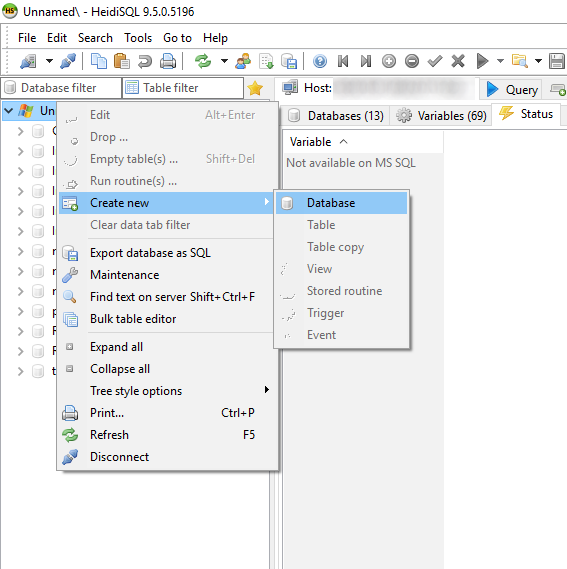
Task: Choose Database in Create new submenu
Action: pos(342,203)
